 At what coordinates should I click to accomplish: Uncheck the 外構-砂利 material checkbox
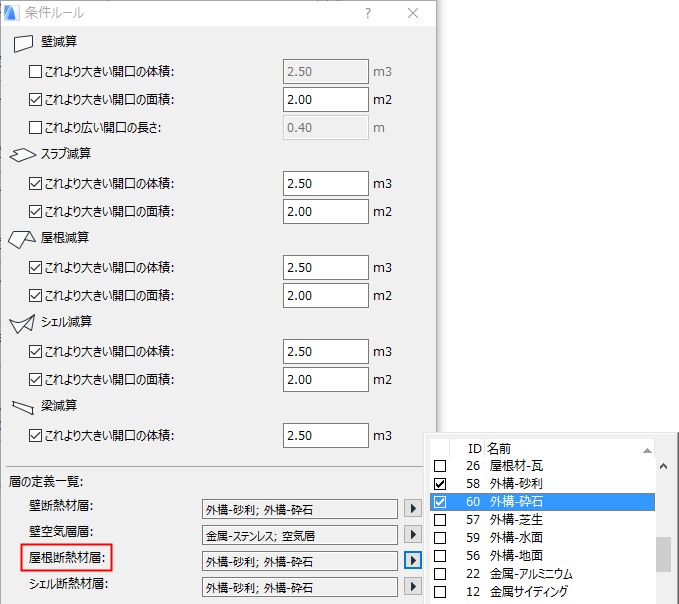coord(440,484)
